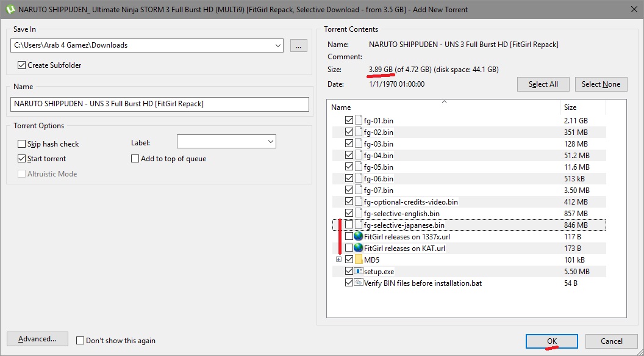
Task: Click the fg-03.bin file icon
Action: 358,143
